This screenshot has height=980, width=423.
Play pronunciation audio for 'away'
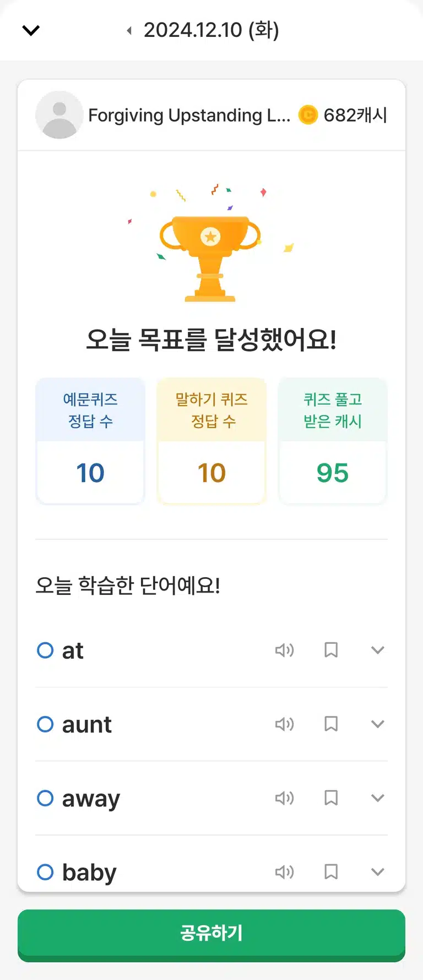click(284, 798)
